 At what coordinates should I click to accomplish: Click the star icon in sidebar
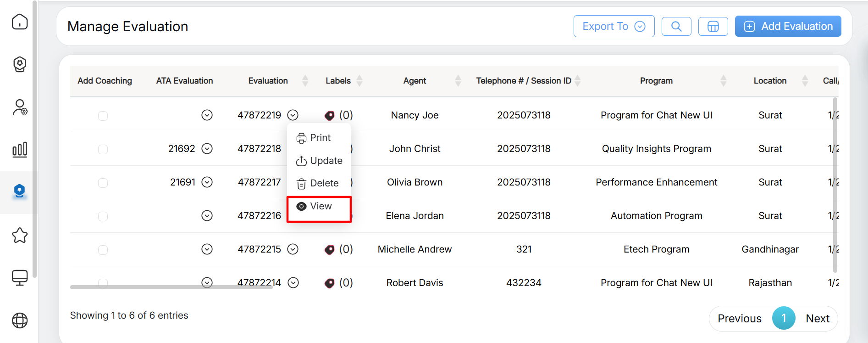pos(20,236)
